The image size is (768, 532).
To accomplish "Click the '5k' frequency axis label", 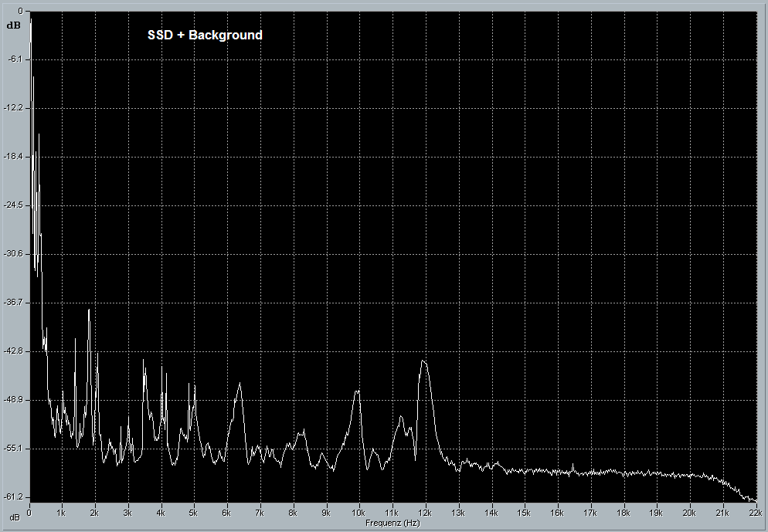I will coord(193,513).
